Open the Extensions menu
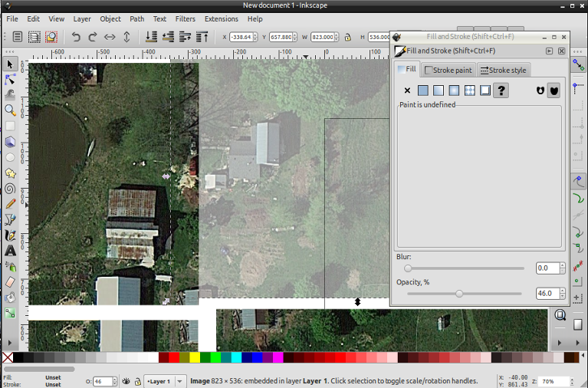The image size is (588, 388). pyautogui.click(x=222, y=18)
